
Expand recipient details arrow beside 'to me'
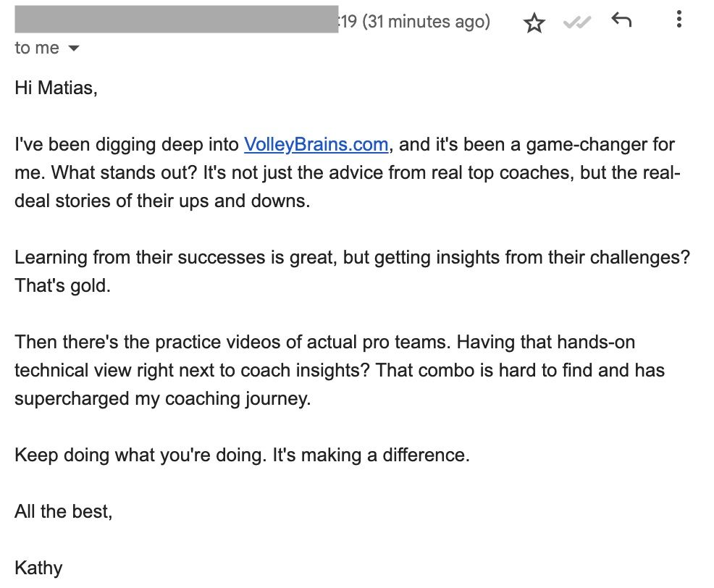(x=73, y=48)
